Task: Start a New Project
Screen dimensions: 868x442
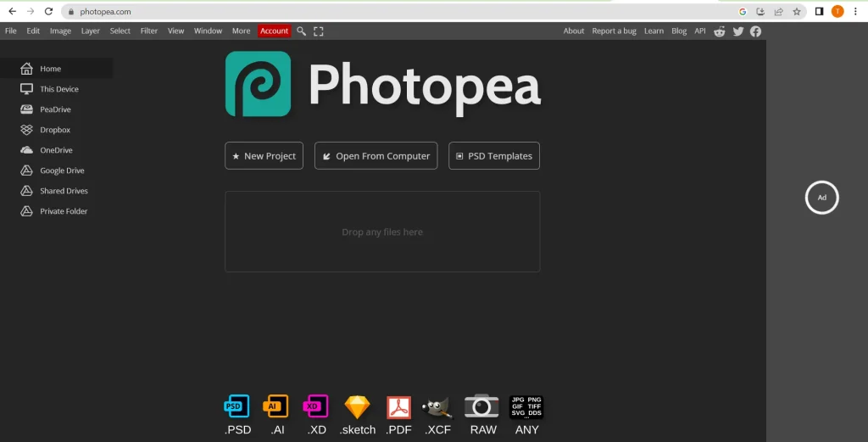Action: pos(264,155)
